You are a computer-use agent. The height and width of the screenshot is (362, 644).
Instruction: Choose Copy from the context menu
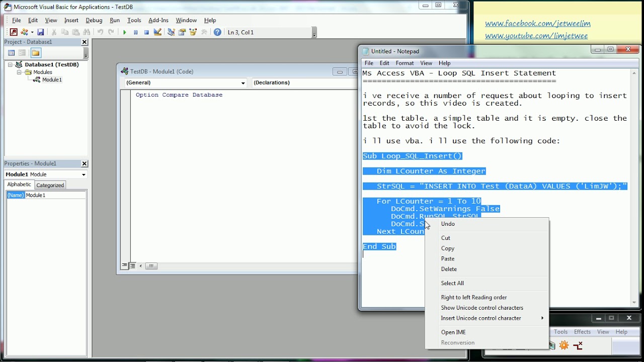[x=448, y=248]
